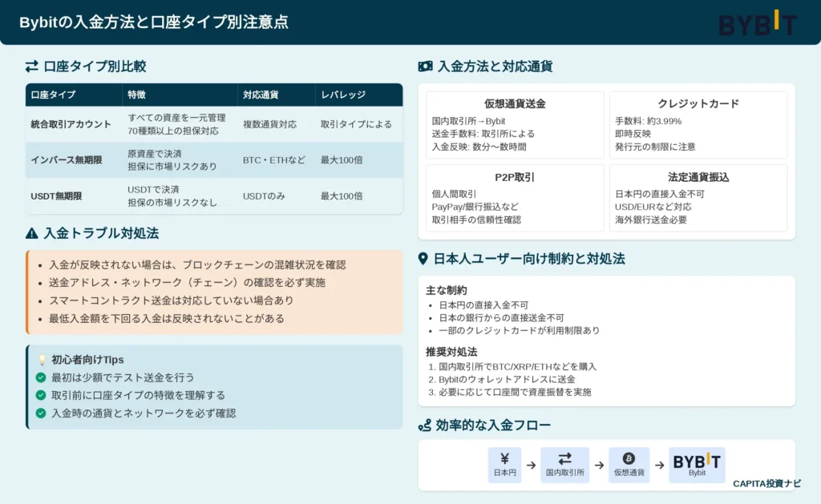The width and height of the screenshot is (821, 504).
Task: Click the cell USDTで決済
Action: click(x=153, y=189)
